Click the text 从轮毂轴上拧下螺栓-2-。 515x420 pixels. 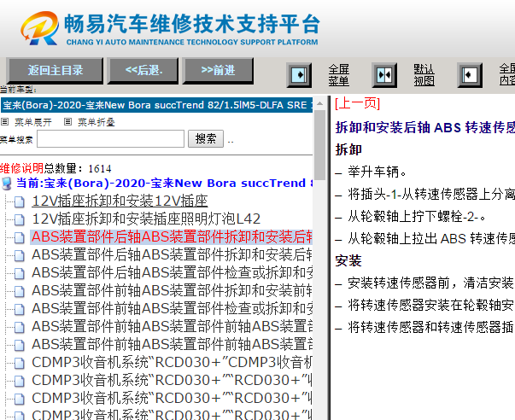pyautogui.click(x=417, y=217)
